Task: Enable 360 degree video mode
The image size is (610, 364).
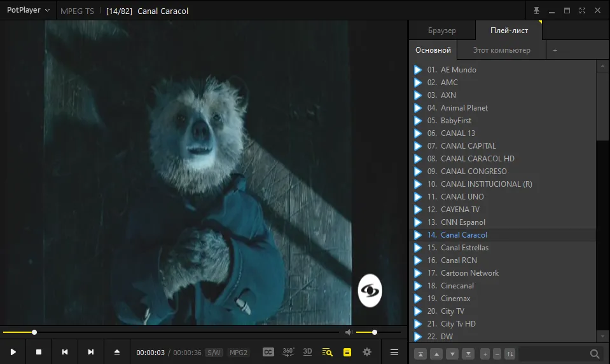Action: click(288, 352)
